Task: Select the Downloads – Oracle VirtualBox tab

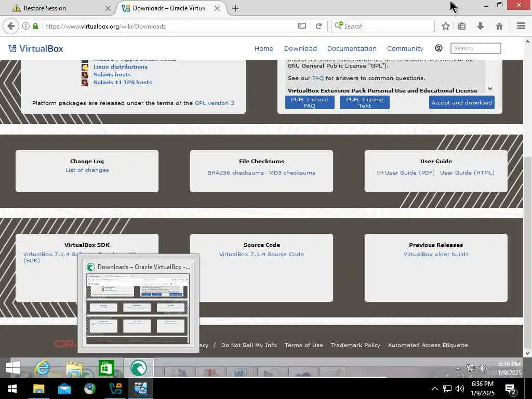Action: tap(169, 8)
